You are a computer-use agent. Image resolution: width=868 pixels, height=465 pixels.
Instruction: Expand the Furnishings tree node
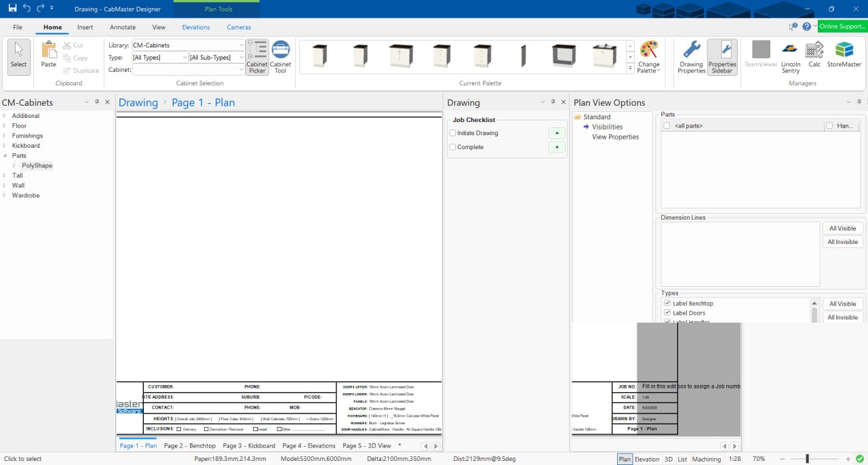(x=5, y=136)
